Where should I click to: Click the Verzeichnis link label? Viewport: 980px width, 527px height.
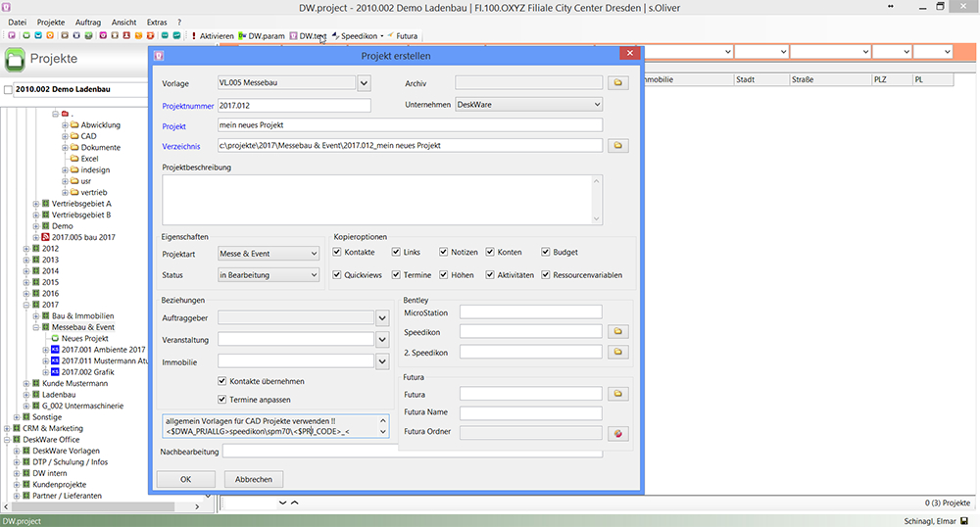pyautogui.click(x=181, y=146)
